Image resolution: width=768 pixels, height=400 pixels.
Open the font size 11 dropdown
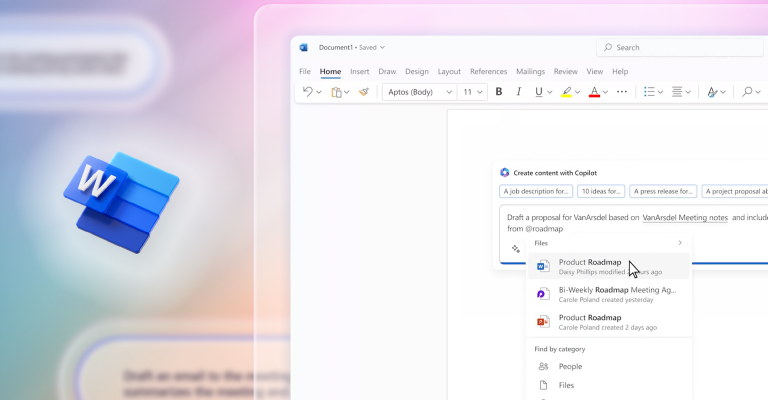[x=473, y=92]
